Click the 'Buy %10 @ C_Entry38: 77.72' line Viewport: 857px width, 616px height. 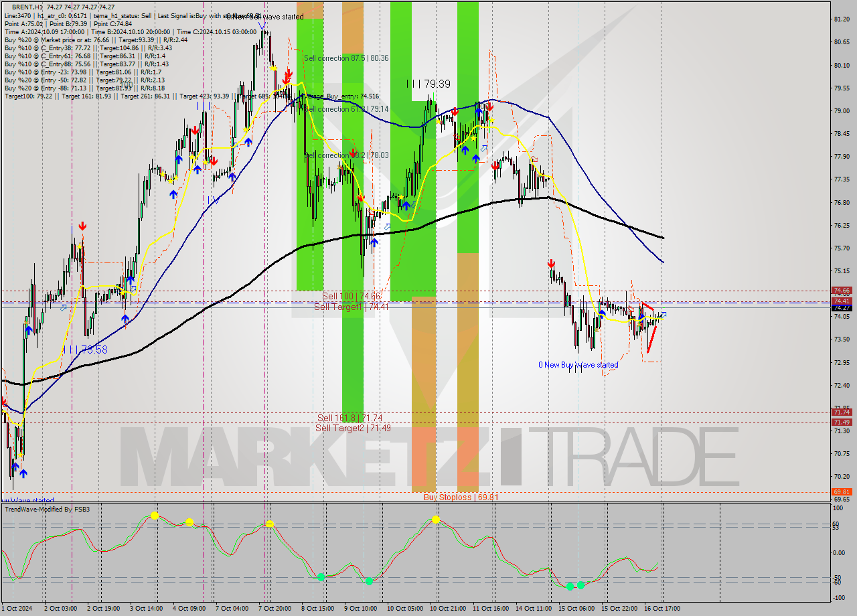coord(88,48)
